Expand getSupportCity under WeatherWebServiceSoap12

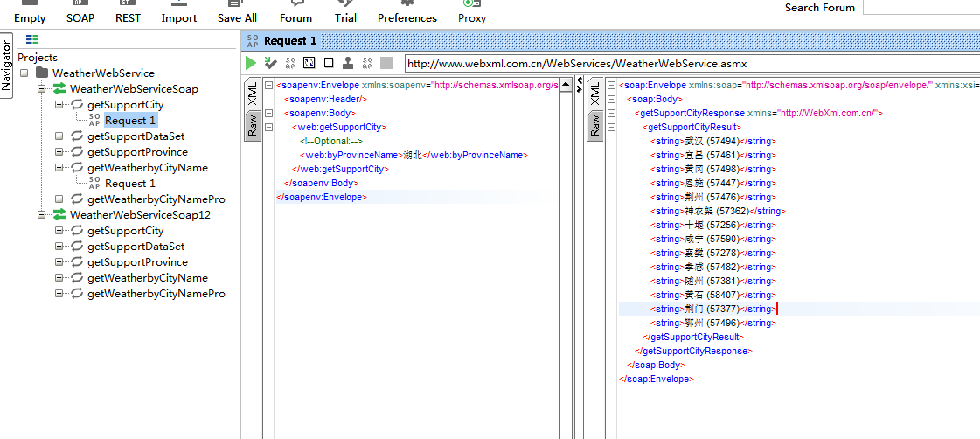point(59,231)
